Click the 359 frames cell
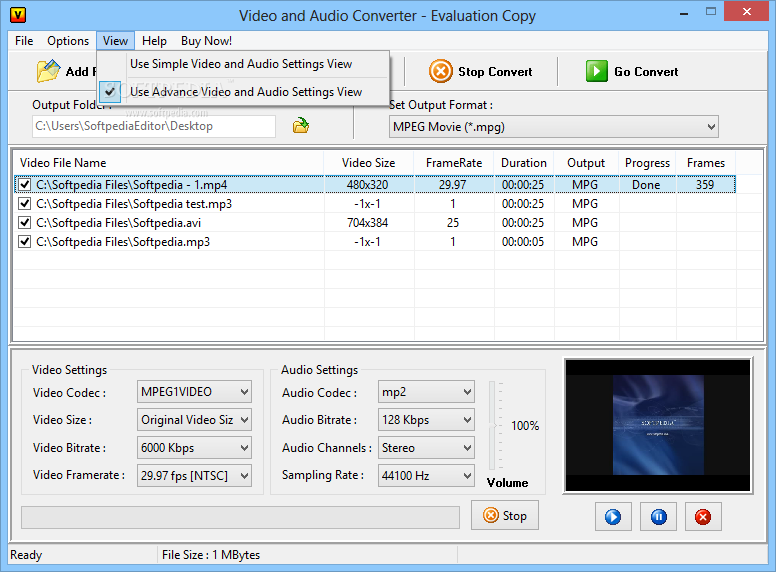776x572 pixels. pyautogui.click(x=705, y=185)
